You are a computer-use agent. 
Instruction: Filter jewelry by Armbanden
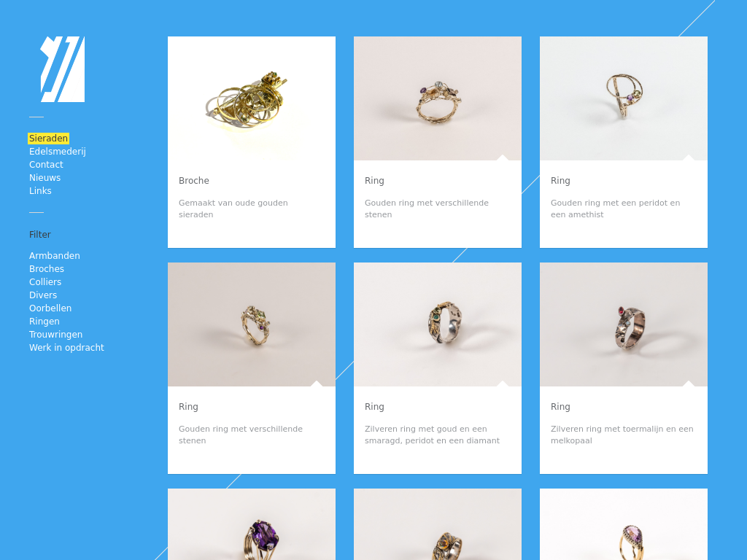click(54, 256)
